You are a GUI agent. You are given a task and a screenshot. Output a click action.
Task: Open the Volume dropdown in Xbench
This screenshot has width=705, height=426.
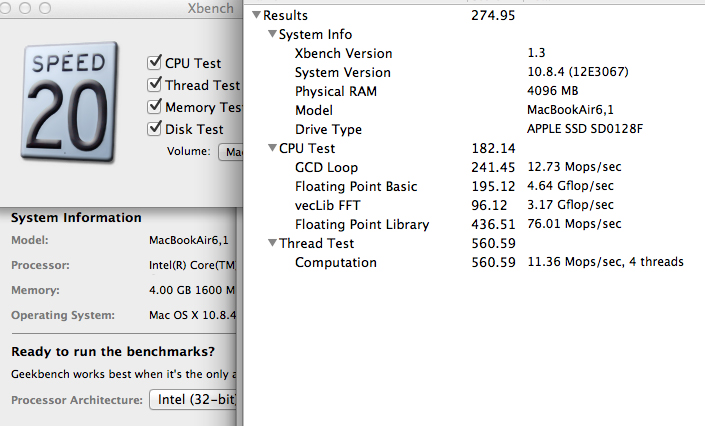point(231,152)
